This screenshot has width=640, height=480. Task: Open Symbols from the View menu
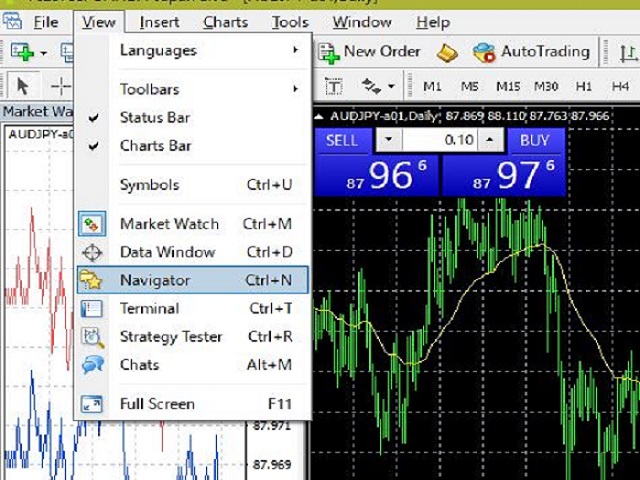pyautogui.click(x=192, y=184)
